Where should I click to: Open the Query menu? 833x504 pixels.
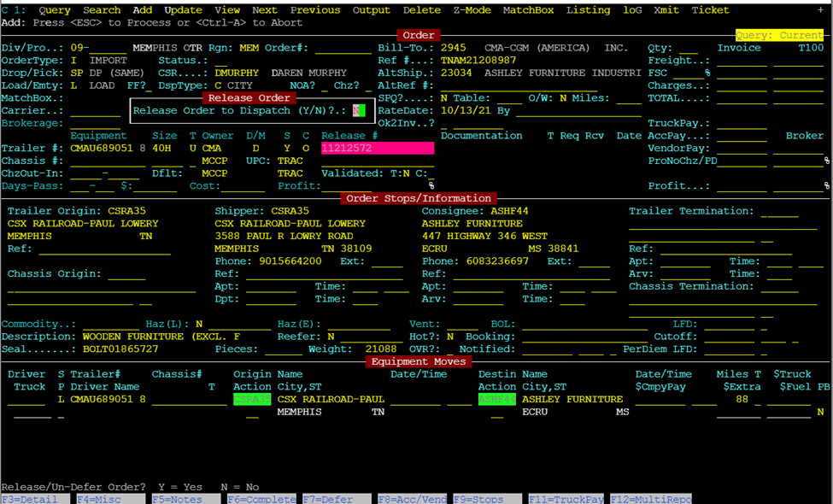(54, 10)
